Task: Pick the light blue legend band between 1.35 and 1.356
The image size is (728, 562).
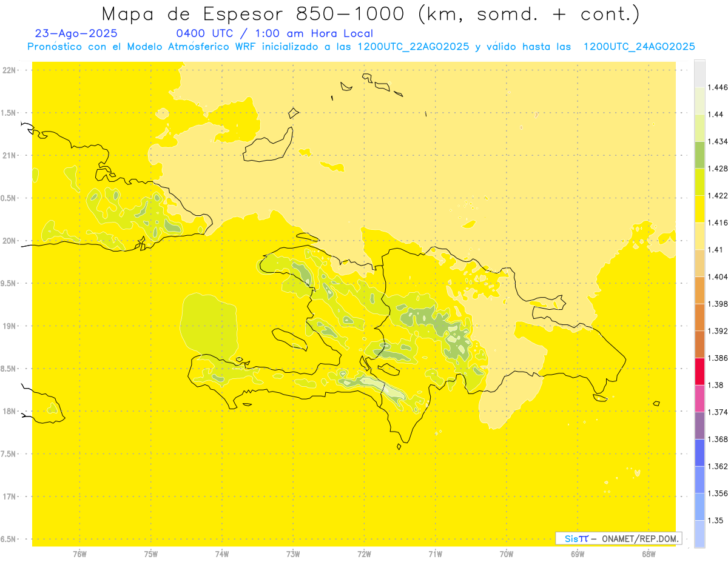Action: [699, 507]
